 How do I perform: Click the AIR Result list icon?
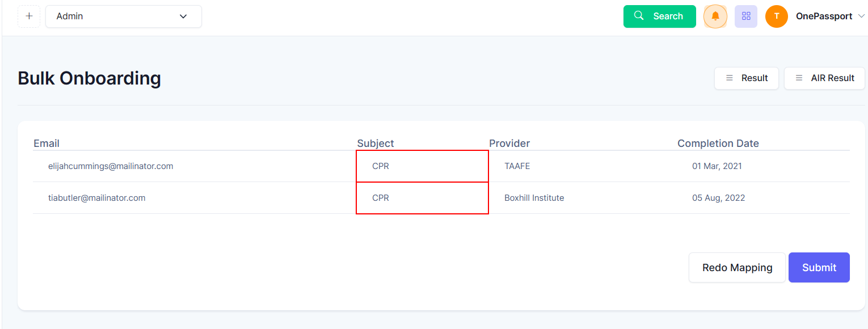(x=799, y=78)
